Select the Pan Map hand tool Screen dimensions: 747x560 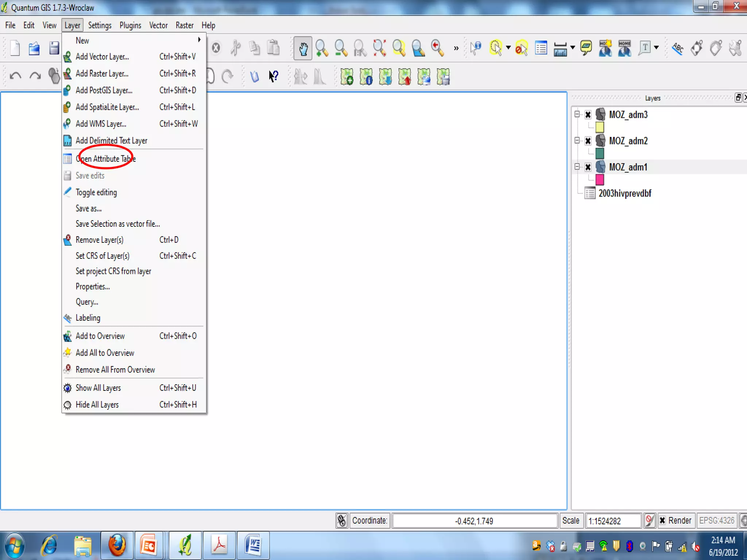tap(303, 48)
